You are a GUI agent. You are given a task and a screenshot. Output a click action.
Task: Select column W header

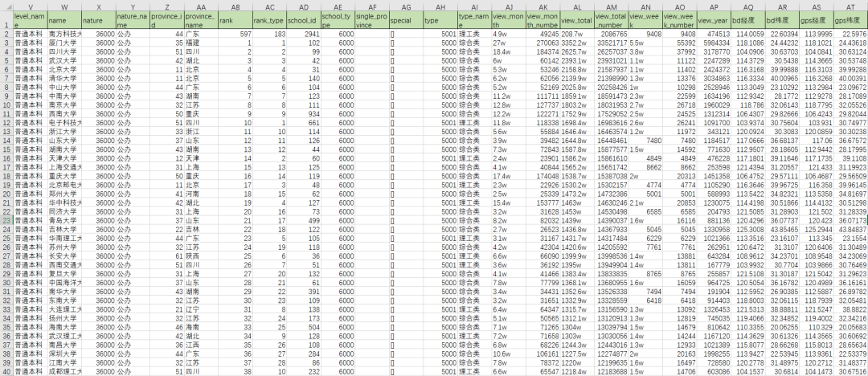64,6
